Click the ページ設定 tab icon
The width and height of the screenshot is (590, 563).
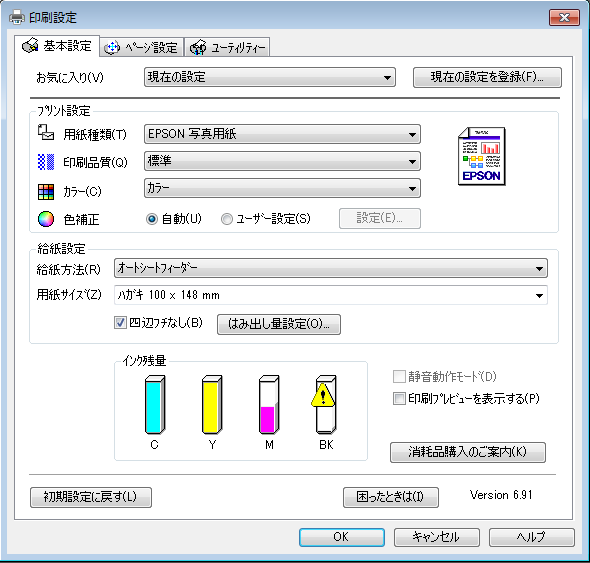point(112,48)
